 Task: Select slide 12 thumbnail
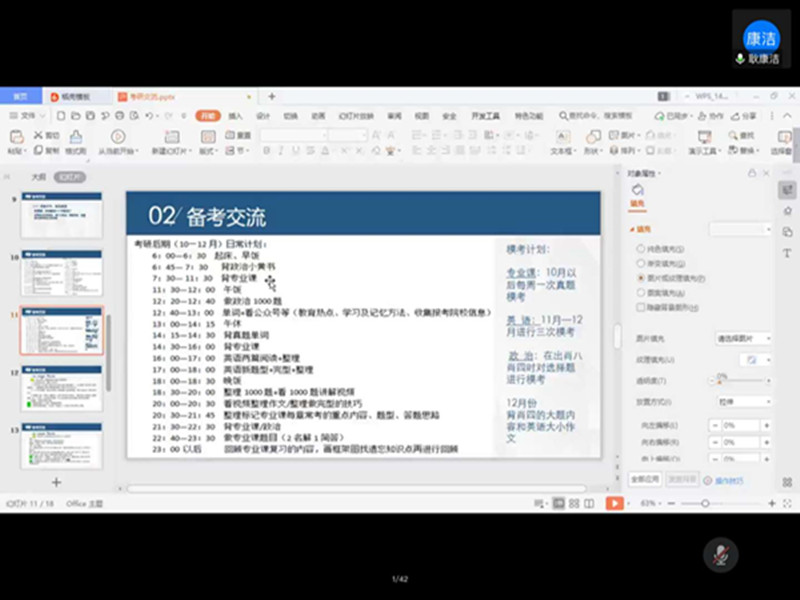tap(62, 388)
